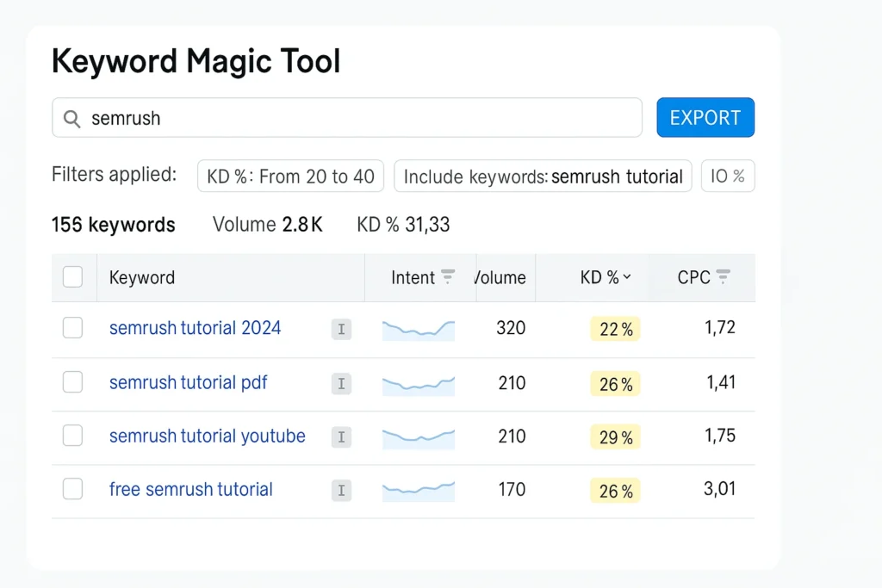Open the semrush tutorial pdf keyword link

coord(188,382)
